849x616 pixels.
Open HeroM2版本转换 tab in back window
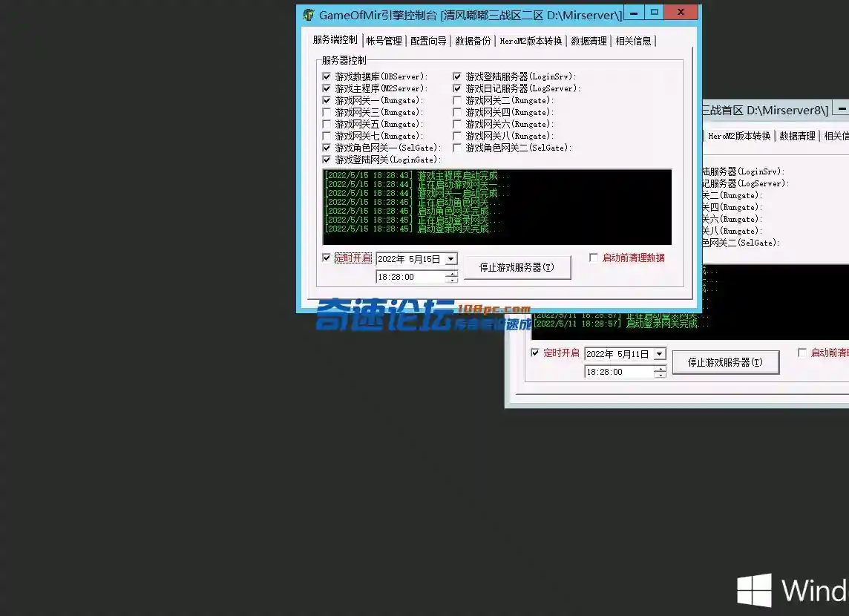pyautogui.click(x=738, y=136)
